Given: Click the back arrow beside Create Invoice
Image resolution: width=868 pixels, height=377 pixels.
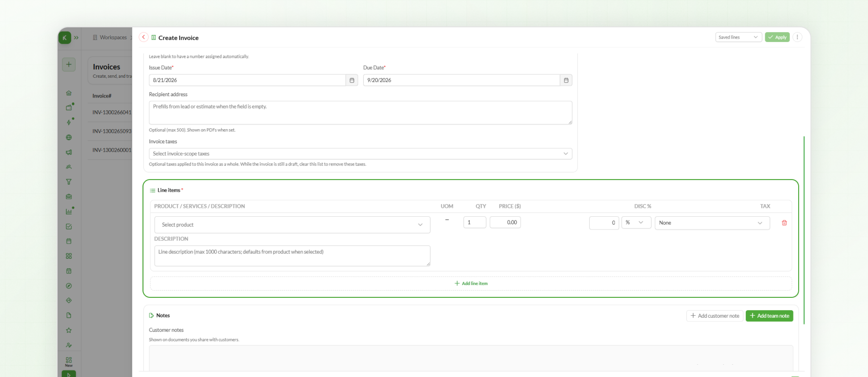Looking at the screenshot, I should [x=143, y=37].
